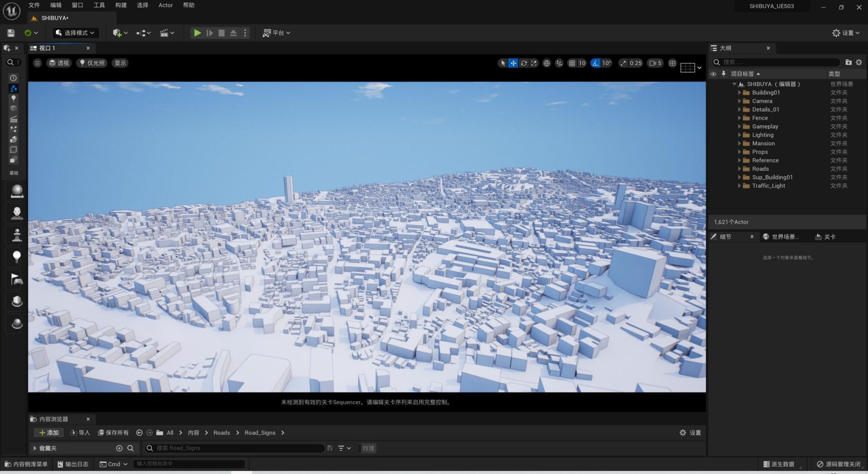Click the save level icon

tap(11, 33)
